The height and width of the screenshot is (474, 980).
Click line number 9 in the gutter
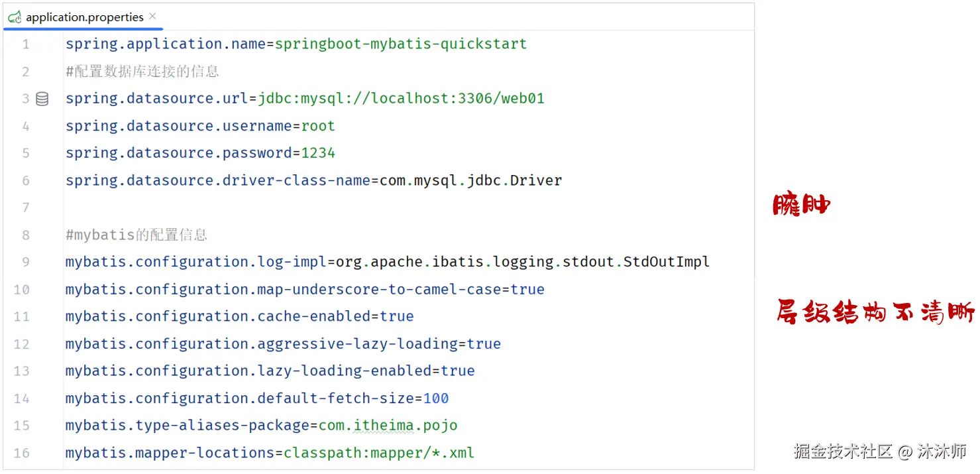pyautogui.click(x=26, y=262)
